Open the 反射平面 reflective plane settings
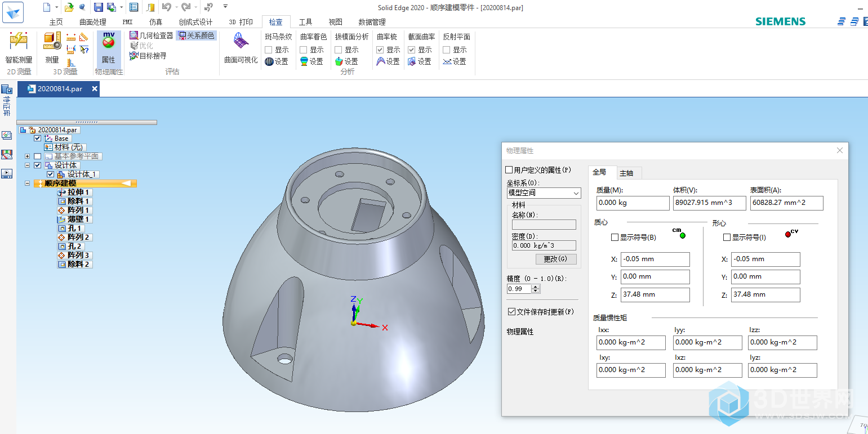868x434 pixels. tap(455, 61)
